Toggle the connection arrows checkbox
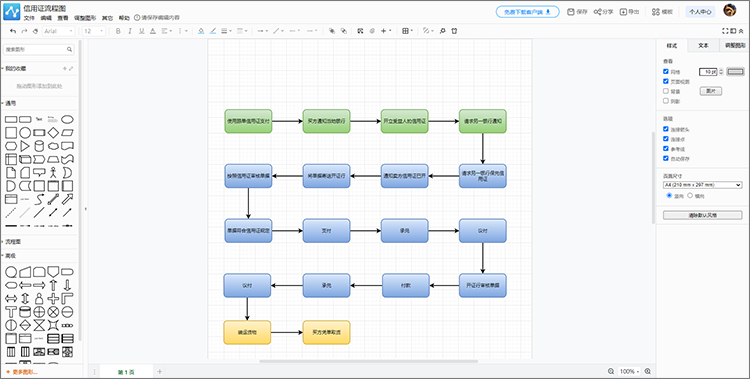 click(666, 129)
